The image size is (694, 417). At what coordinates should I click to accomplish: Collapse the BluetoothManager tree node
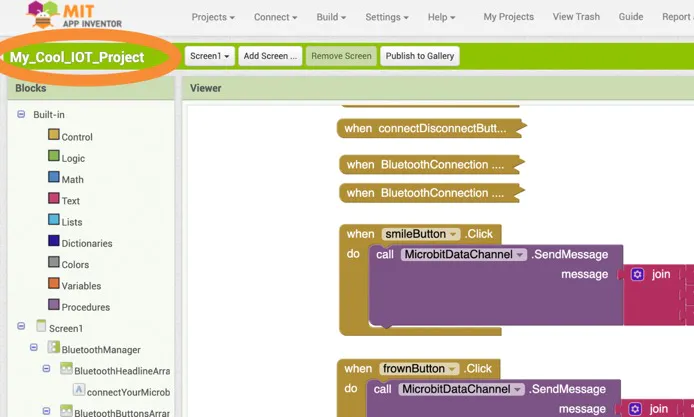(34, 347)
